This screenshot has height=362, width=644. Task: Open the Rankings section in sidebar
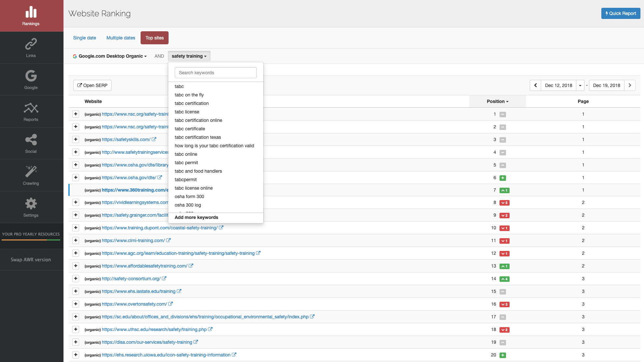pyautogui.click(x=31, y=15)
